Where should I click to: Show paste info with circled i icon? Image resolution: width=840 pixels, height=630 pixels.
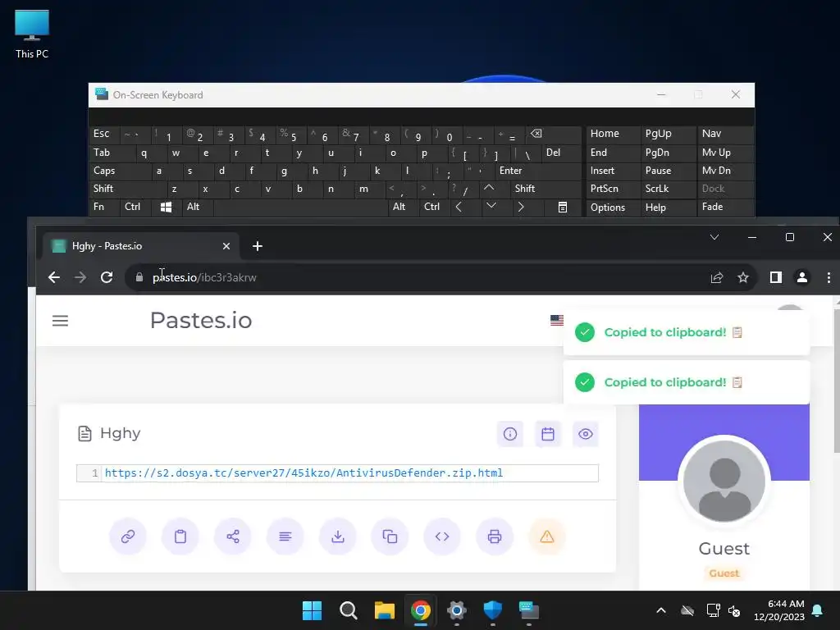[x=510, y=434]
